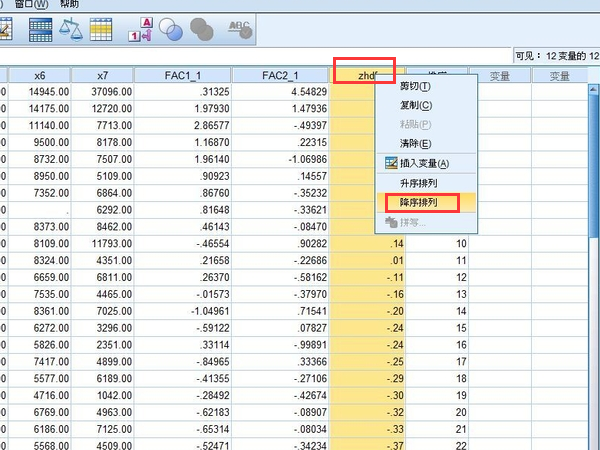Click the grey Show All Variables icon
This screenshot has height=450, width=600.
click(202, 29)
